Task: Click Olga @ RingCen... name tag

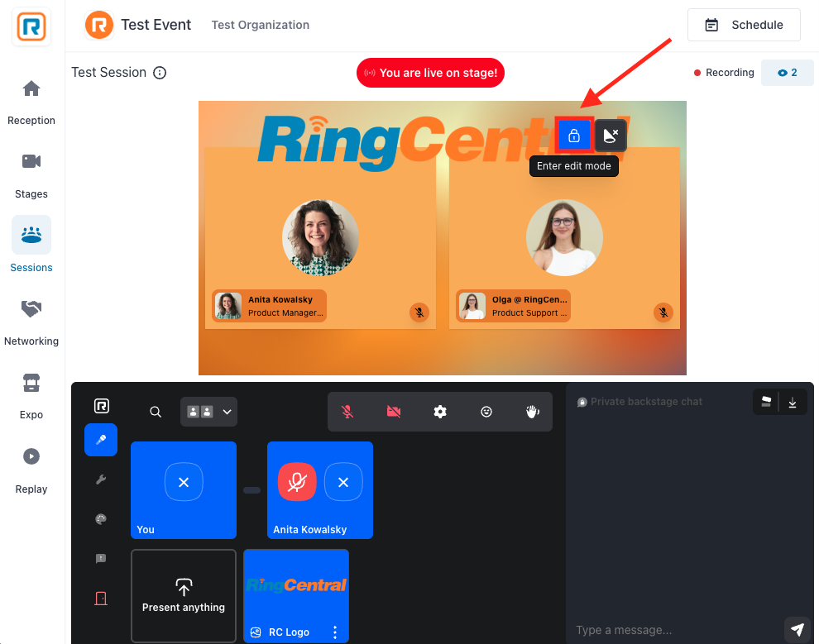Action: 513,306
